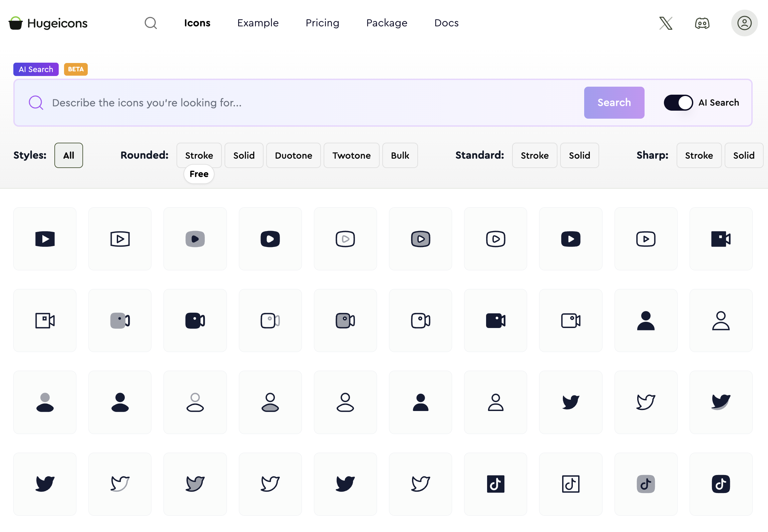Select the gray-filled outlined video camera icon

(x=345, y=320)
